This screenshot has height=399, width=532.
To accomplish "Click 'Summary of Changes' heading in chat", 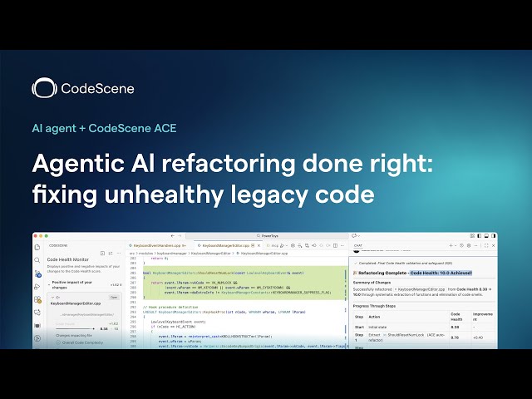I will [372, 283].
